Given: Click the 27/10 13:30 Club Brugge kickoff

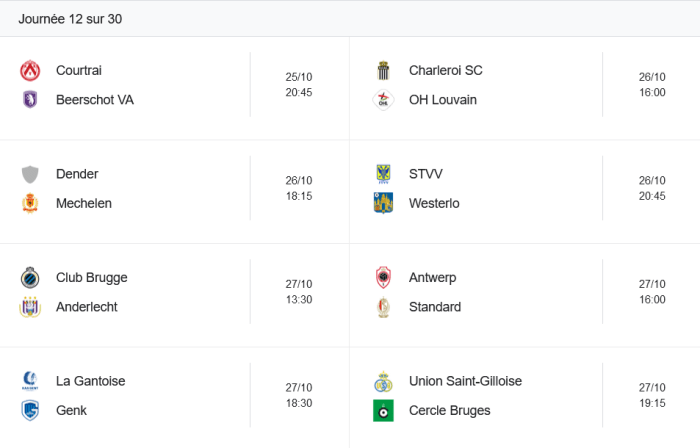Looking at the screenshot, I should pyautogui.click(x=299, y=292).
